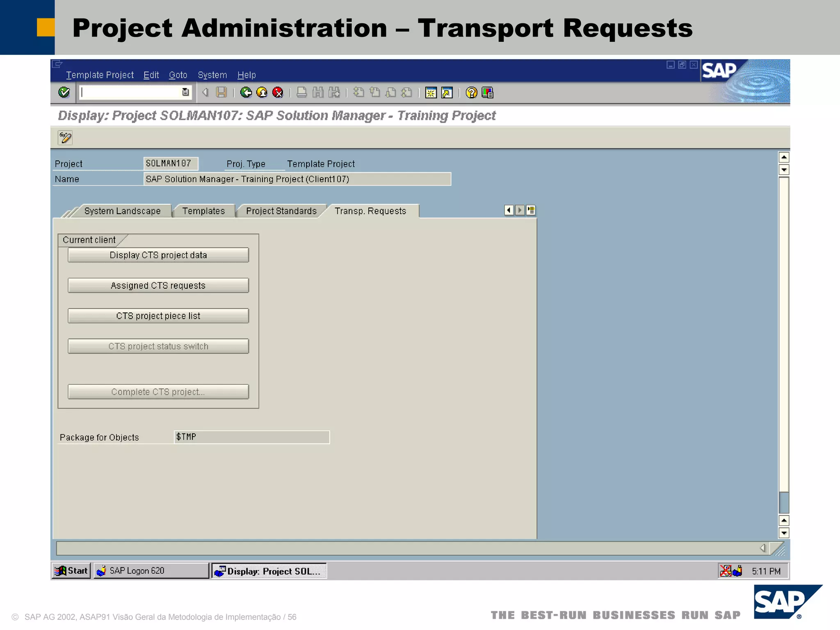This screenshot has width=840, height=630.
Task: Click the Save diskette icon
Action: click(221, 93)
